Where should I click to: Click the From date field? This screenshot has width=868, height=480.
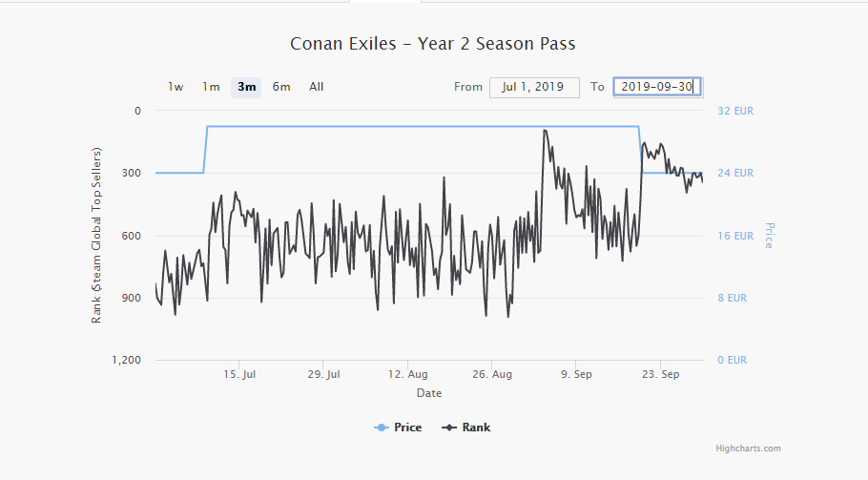pyautogui.click(x=534, y=87)
